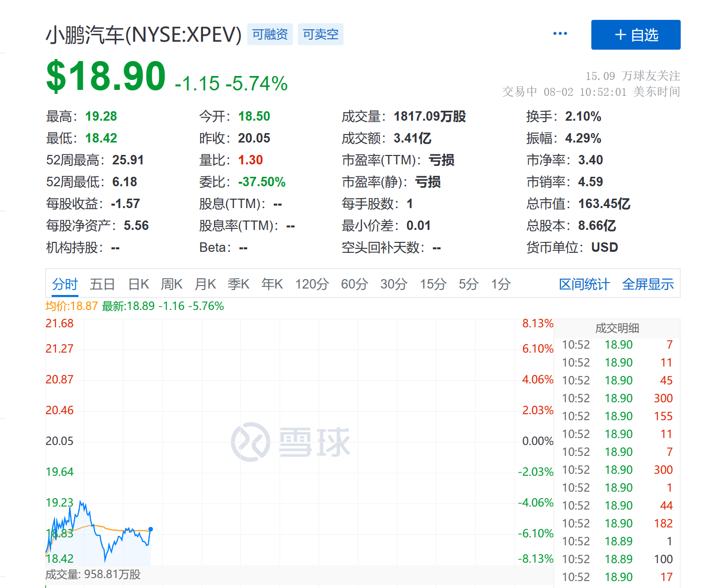Screen dimensions: 710x588
Task: Switch to the 5分 chart tab
Action: point(468,284)
